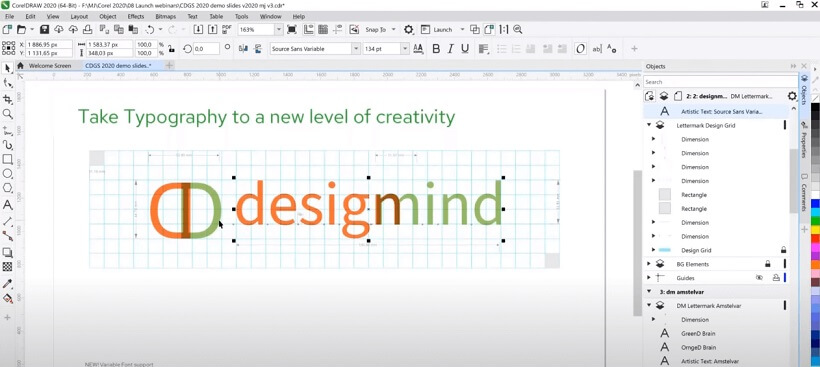Open the Snap To dropdown
This screenshot has width=820, height=367.
(x=393, y=30)
